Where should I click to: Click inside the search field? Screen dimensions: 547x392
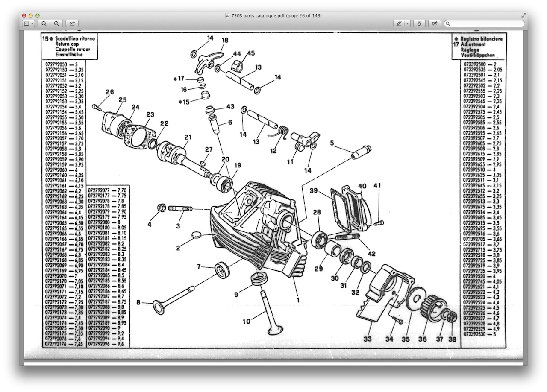487,24
